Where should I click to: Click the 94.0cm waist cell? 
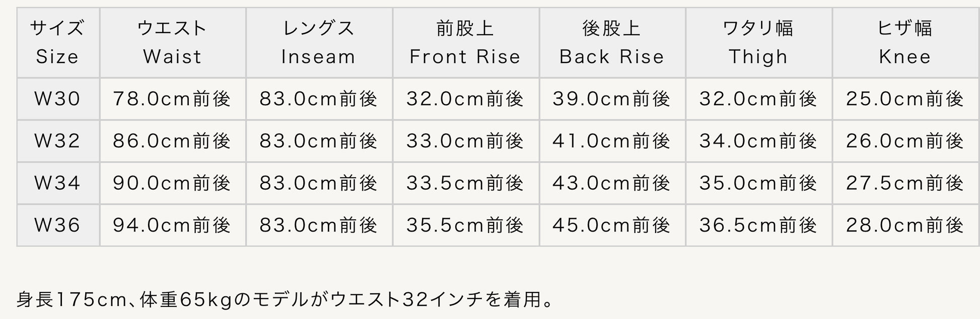point(172,225)
